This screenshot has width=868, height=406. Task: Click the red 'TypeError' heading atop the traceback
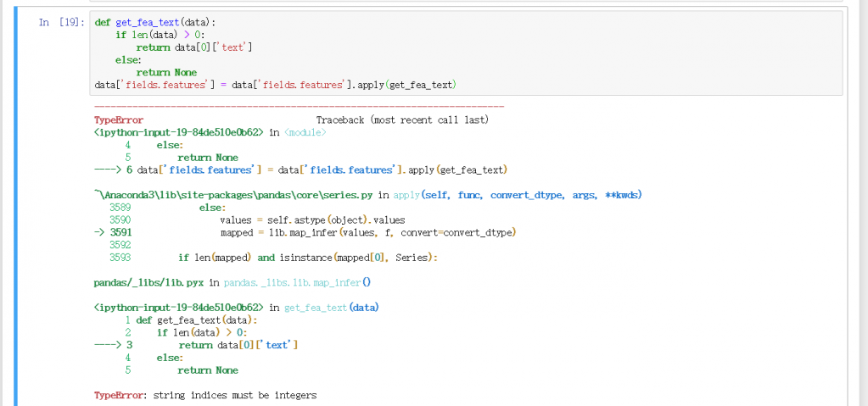point(118,120)
